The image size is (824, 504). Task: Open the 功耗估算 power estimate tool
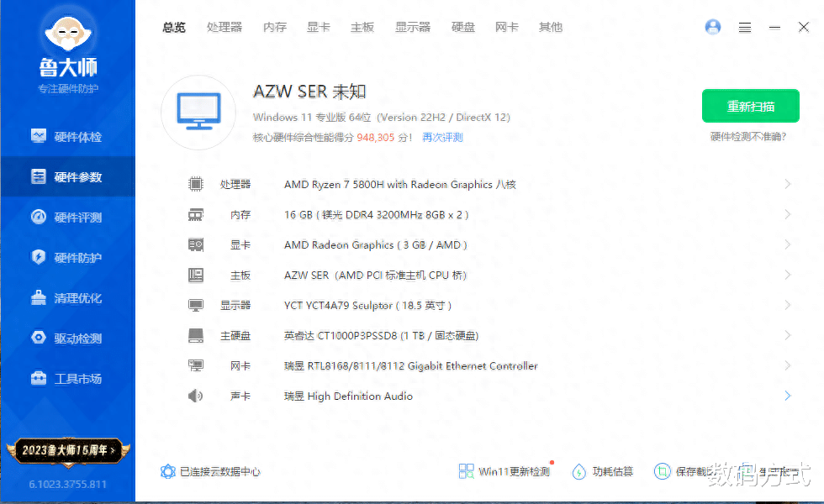tap(603, 471)
